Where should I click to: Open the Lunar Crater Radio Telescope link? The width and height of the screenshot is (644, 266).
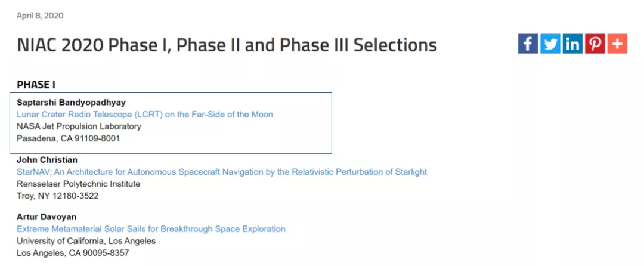point(145,114)
